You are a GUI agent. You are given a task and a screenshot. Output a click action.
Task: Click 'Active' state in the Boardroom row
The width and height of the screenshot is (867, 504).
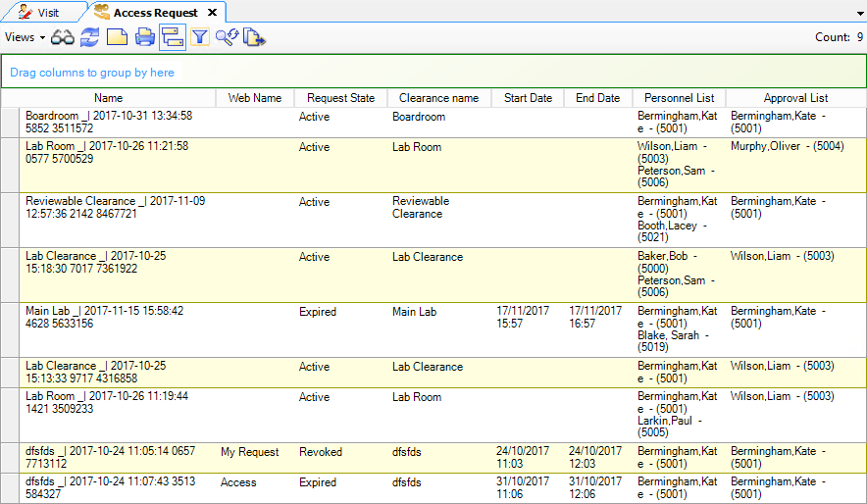click(x=314, y=117)
